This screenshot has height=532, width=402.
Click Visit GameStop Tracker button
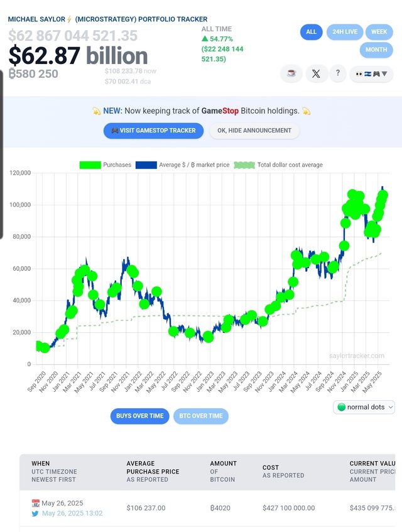tap(154, 131)
